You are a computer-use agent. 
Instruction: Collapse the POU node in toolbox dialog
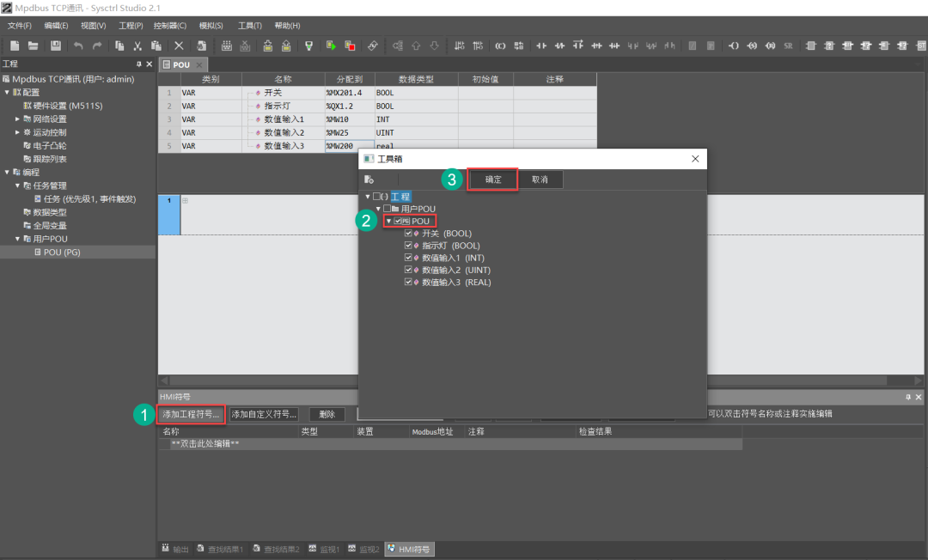[389, 221]
